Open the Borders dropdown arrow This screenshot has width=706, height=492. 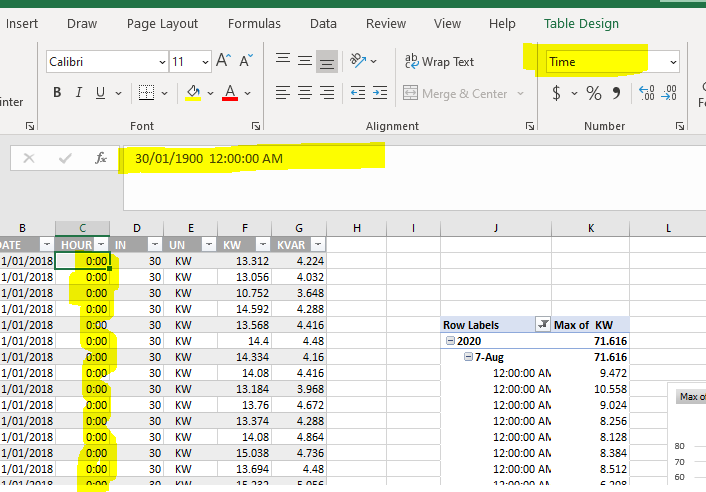(164, 93)
